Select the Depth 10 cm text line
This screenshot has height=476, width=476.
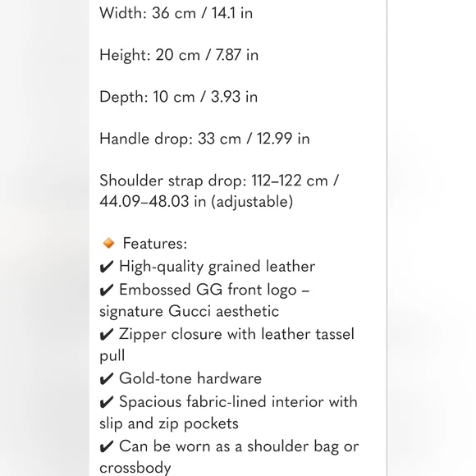(x=179, y=97)
